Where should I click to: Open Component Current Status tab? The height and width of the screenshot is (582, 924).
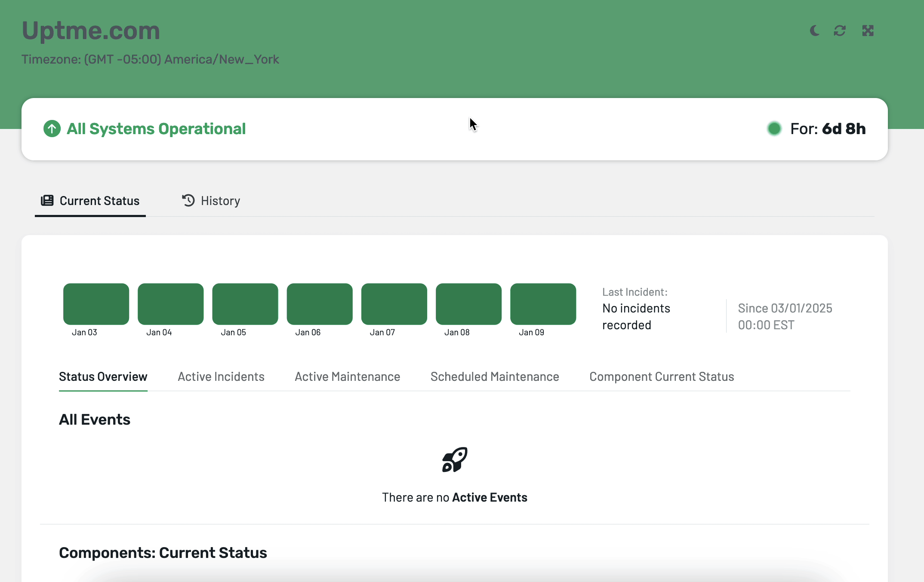(662, 377)
